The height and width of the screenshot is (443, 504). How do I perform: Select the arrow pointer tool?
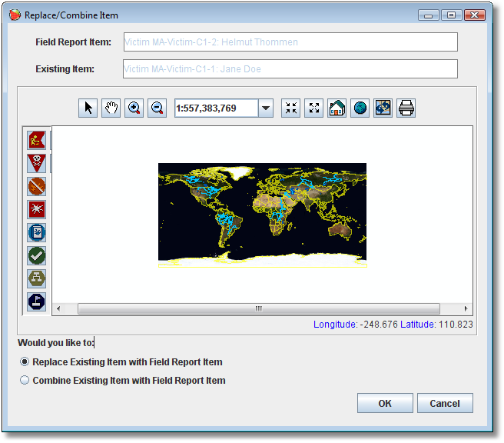point(88,108)
